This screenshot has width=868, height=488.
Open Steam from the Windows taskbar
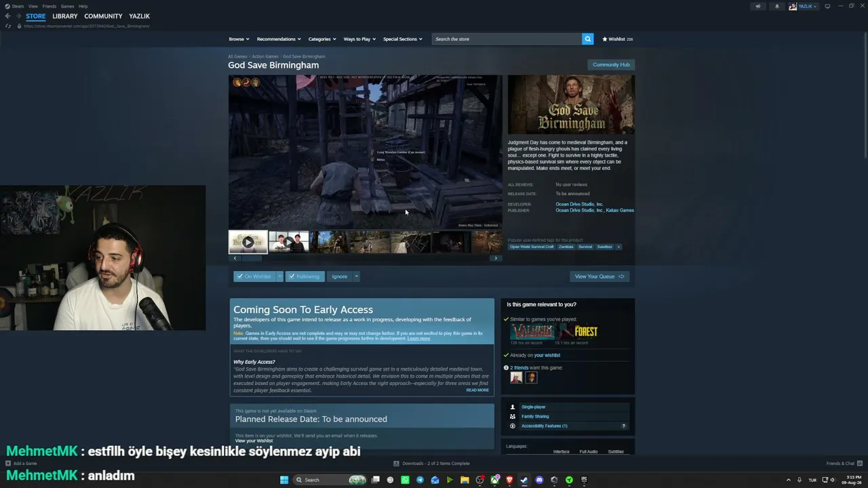point(524,480)
